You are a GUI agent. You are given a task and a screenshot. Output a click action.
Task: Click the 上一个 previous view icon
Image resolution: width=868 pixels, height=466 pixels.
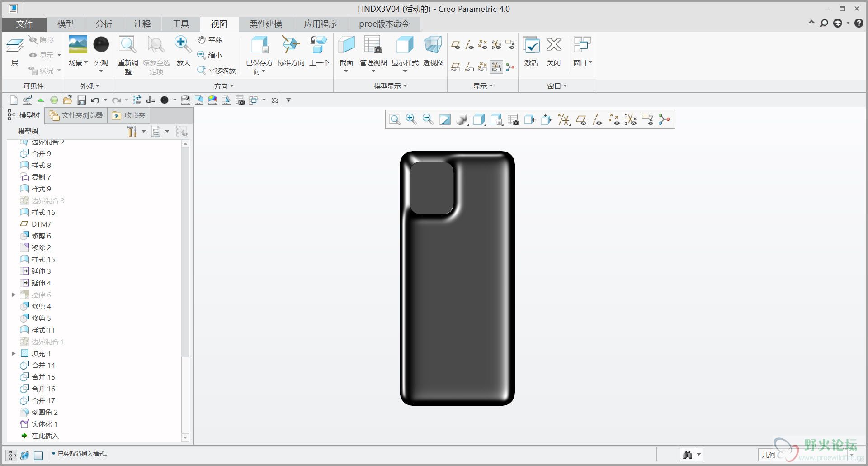coord(319,45)
